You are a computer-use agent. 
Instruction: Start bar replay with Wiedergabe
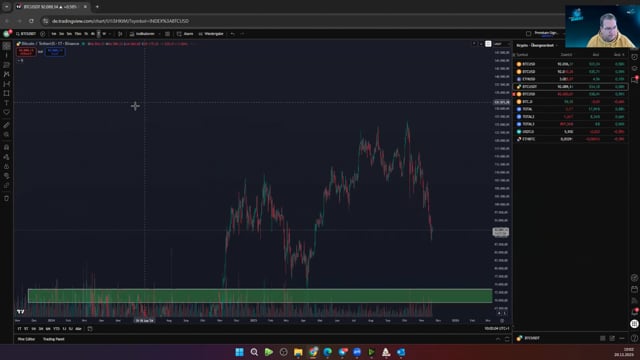pyautogui.click(x=211, y=34)
